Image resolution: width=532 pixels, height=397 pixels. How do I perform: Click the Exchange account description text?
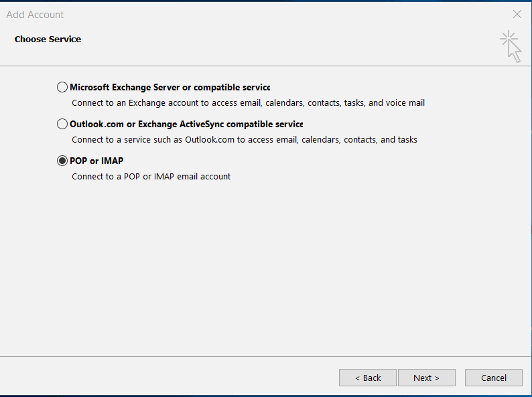(x=249, y=102)
